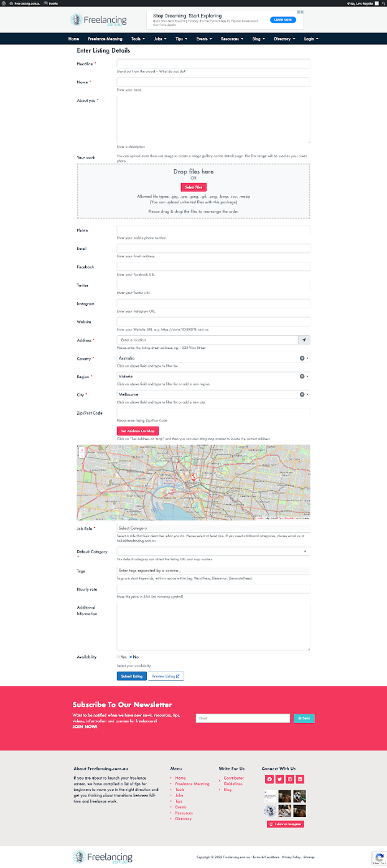Open the Country dropdown arrow
387x868 pixels.
pyautogui.click(x=307, y=358)
